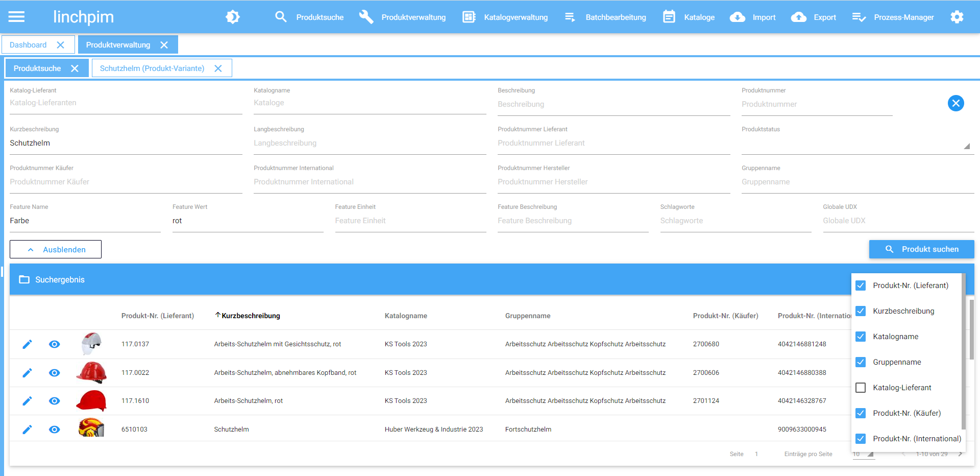Edit product 117.0137 with the pencil icon
This screenshot has height=476, width=980.
coord(28,344)
